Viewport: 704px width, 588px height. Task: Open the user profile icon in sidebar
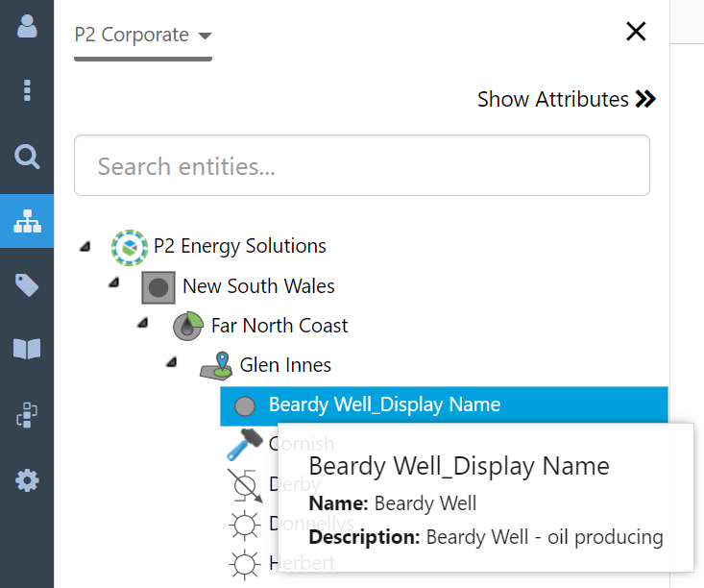point(27,25)
